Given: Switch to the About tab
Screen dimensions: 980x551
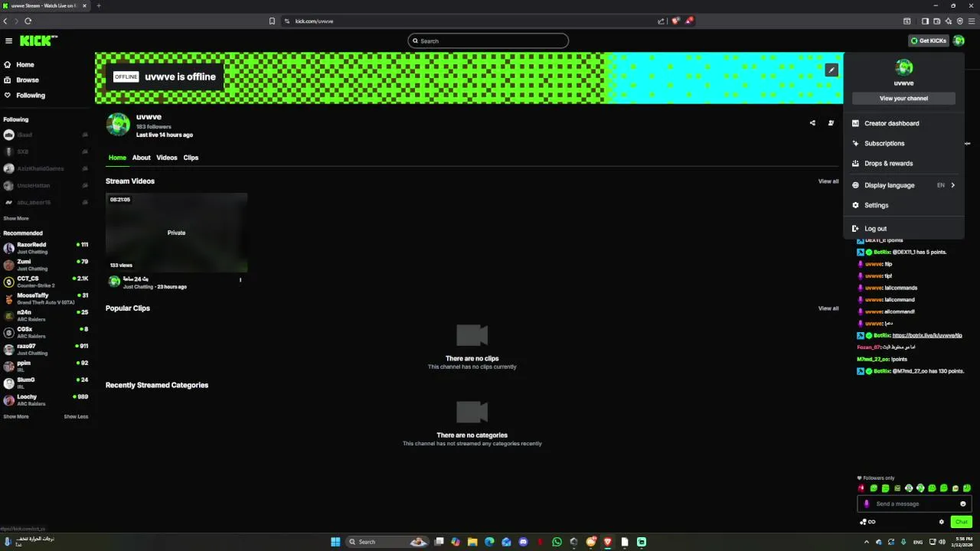Looking at the screenshot, I should (141, 158).
